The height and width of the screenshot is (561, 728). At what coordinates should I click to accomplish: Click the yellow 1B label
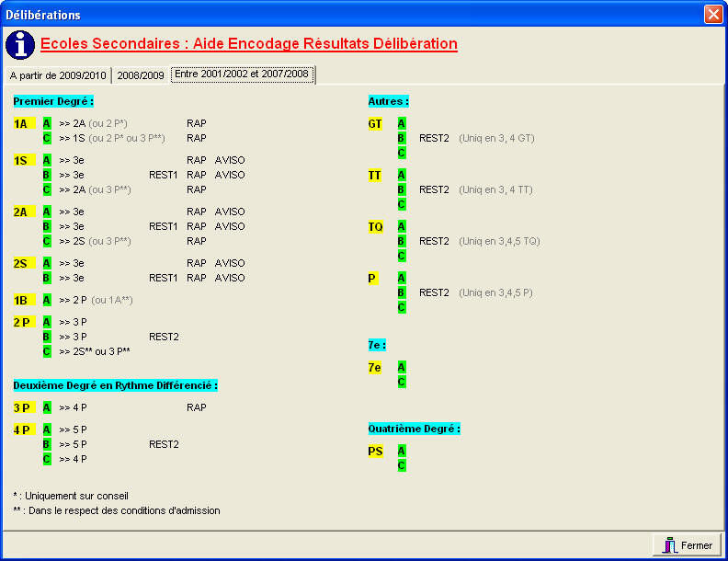coord(24,301)
